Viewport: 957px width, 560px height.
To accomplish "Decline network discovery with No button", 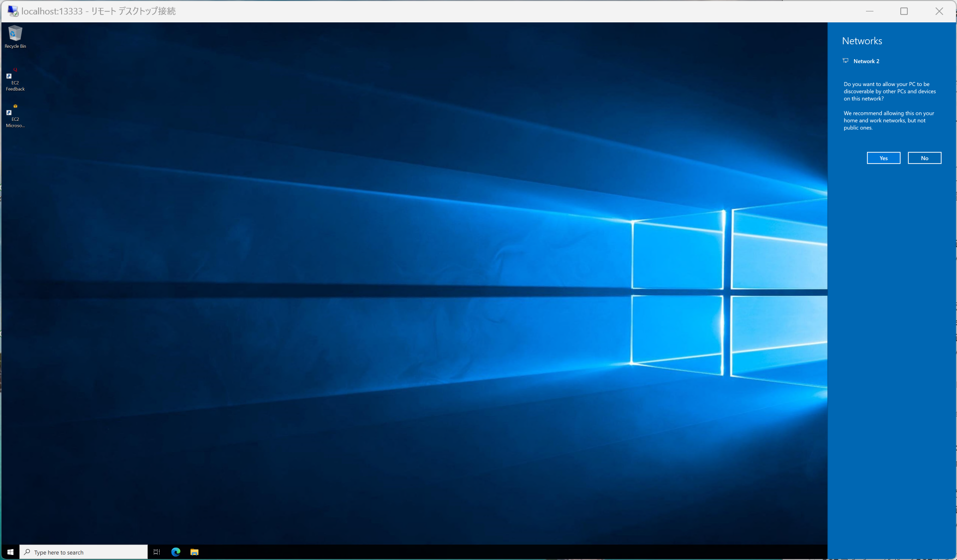I will [x=924, y=158].
